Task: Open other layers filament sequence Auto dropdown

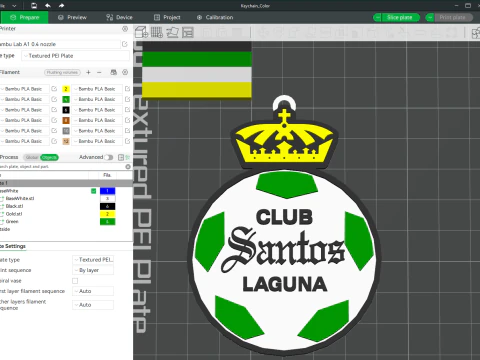Action: coord(93,305)
